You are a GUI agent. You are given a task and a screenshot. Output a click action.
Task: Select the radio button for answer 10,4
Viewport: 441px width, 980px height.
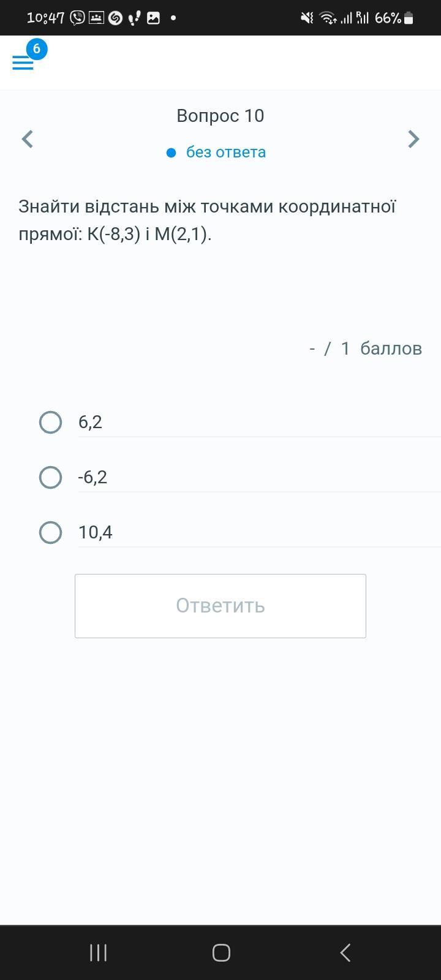(x=50, y=532)
